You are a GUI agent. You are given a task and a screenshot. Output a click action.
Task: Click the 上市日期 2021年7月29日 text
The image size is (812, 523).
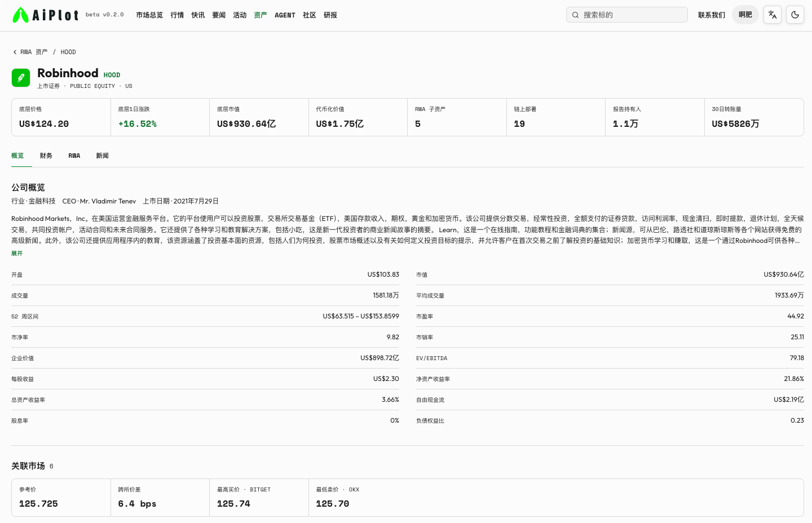click(x=181, y=201)
